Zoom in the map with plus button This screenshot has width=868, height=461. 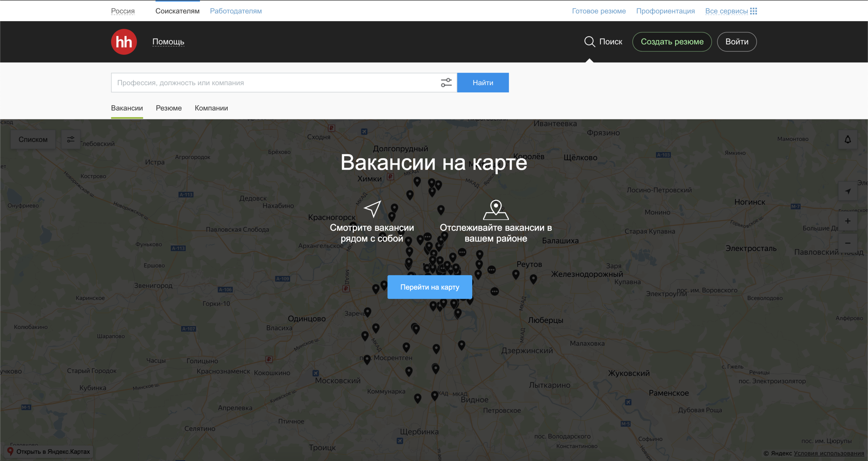click(x=848, y=221)
